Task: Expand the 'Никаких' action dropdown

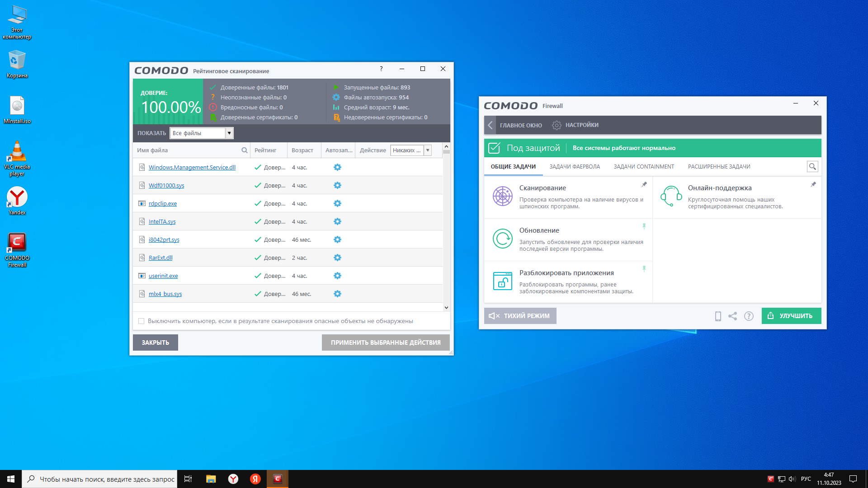Action: point(428,150)
